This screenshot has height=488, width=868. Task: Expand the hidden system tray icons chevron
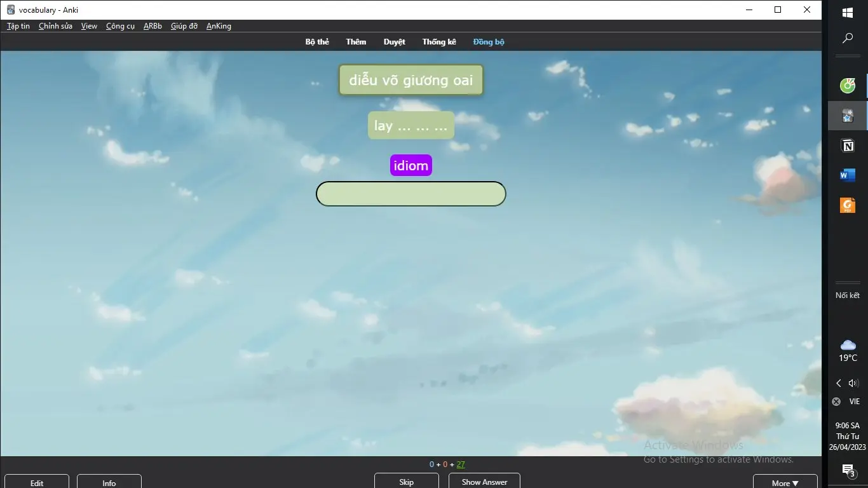[x=839, y=383]
